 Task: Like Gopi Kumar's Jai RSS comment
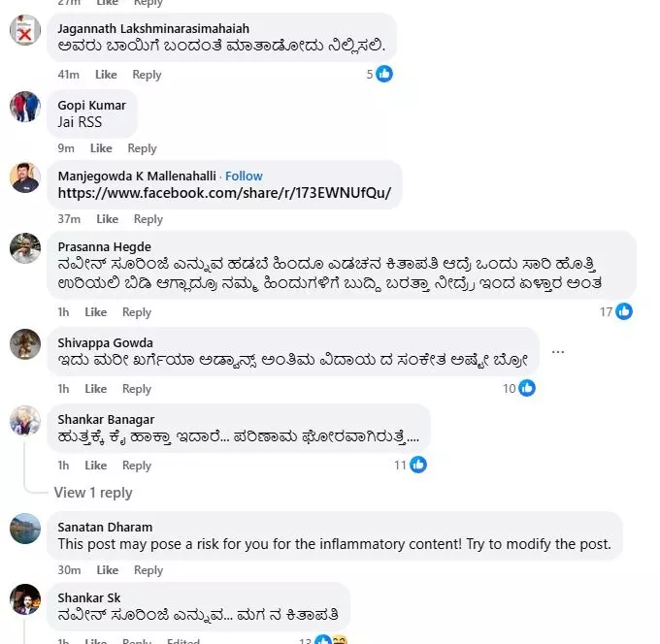tap(101, 148)
